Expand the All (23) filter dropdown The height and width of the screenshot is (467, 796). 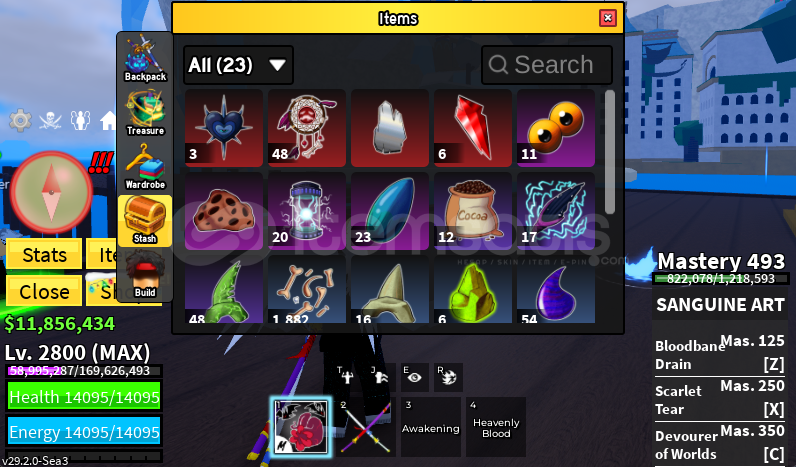[238, 65]
